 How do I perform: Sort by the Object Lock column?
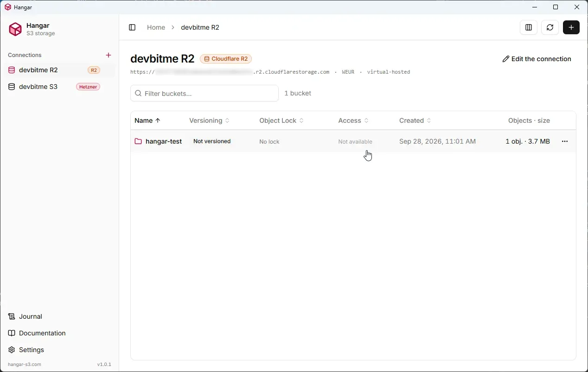pyautogui.click(x=281, y=120)
